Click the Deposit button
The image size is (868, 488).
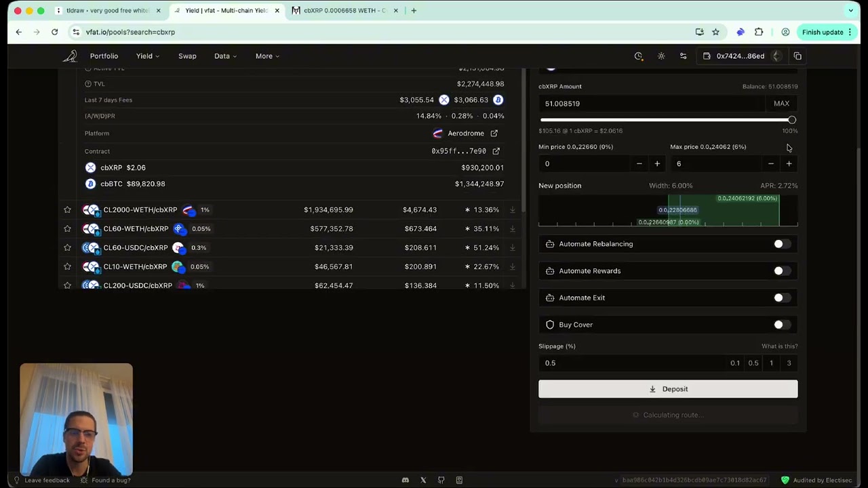pyautogui.click(x=668, y=389)
